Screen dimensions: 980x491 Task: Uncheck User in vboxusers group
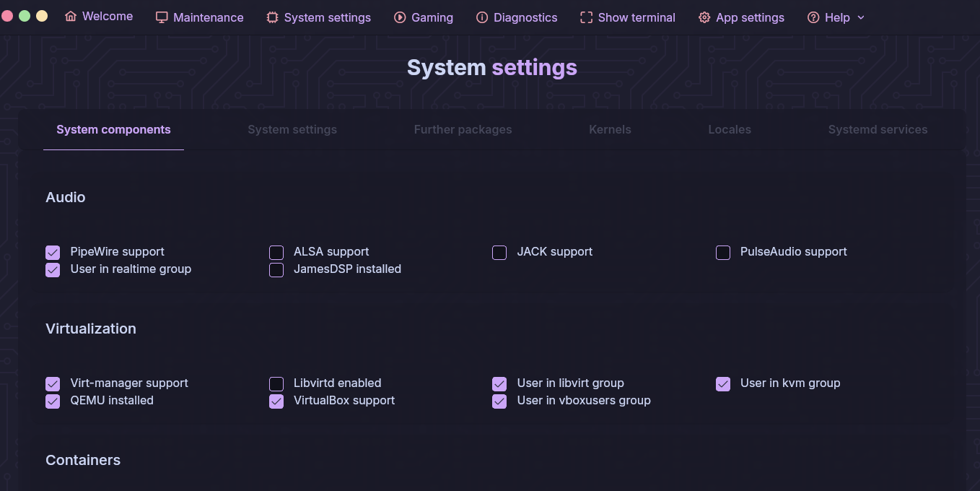(x=499, y=401)
